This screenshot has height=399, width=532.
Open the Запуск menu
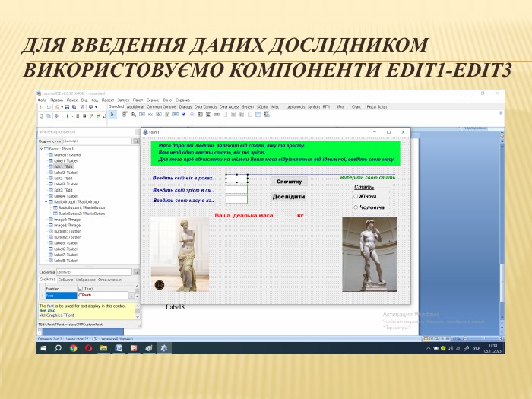click(123, 100)
